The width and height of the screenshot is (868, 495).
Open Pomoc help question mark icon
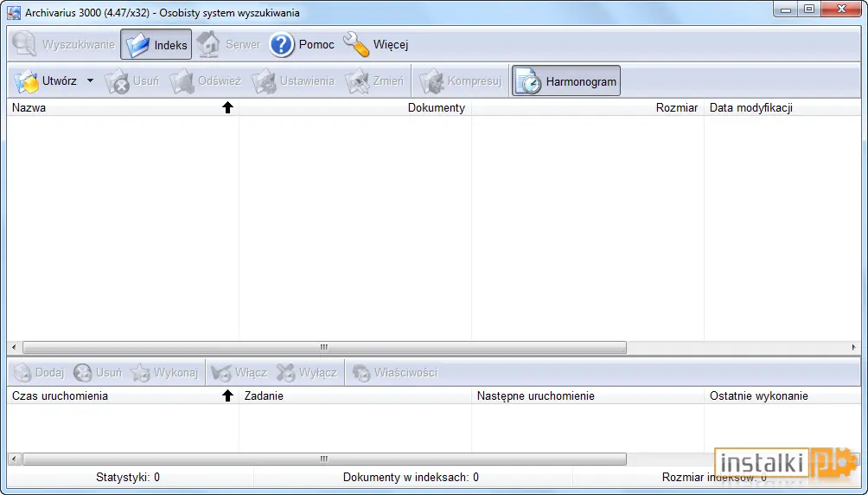[282, 44]
